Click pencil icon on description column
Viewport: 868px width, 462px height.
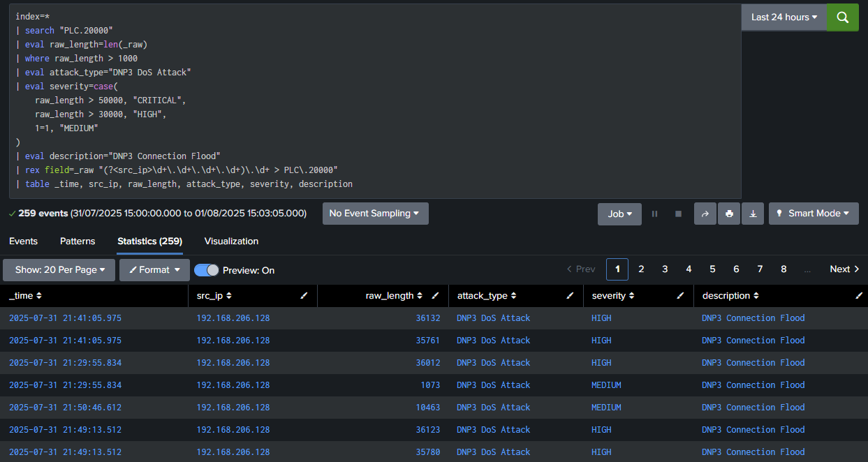[x=859, y=296]
